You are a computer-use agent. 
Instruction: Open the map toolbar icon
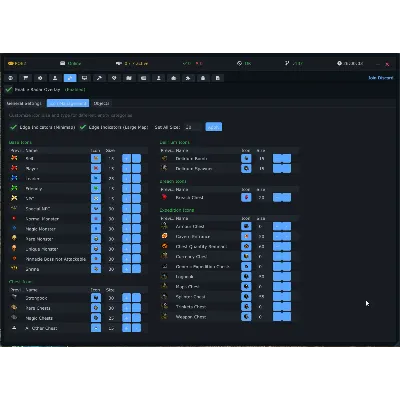[129, 78]
